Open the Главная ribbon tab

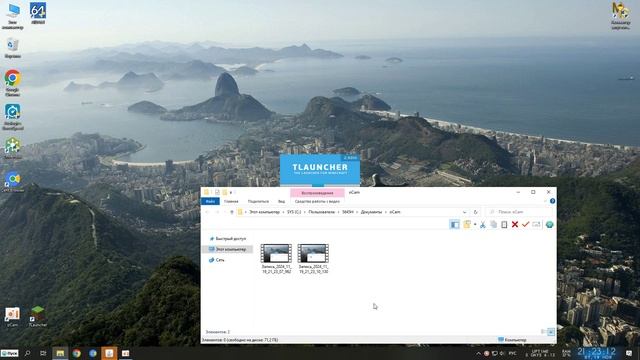point(231,201)
